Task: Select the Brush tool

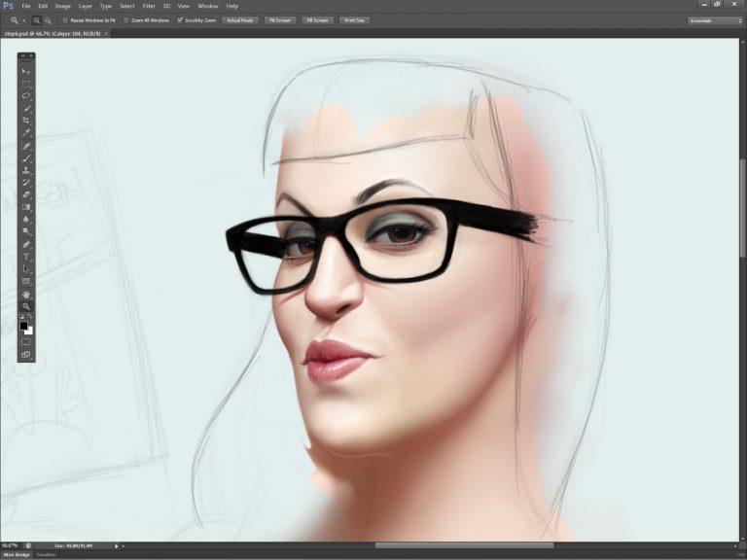Action: coord(26,157)
